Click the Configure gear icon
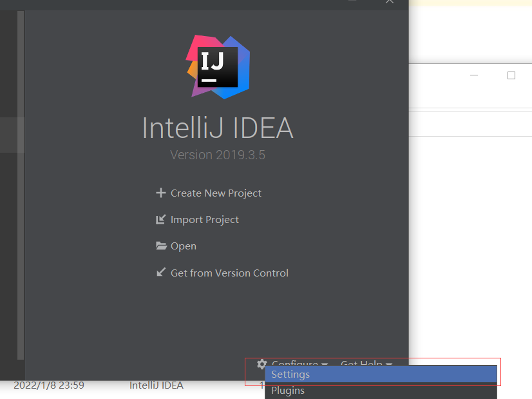Image resolution: width=532 pixels, height=399 pixels. coord(261,364)
